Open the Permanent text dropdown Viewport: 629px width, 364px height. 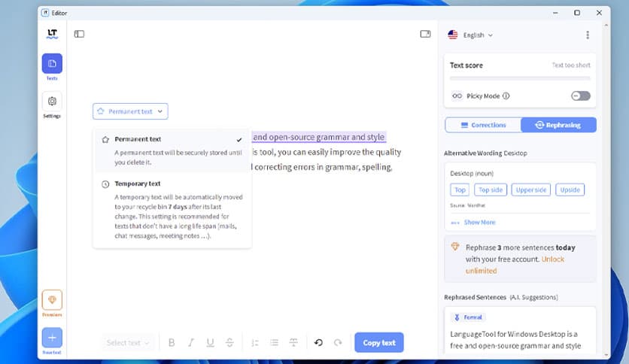click(x=130, y=111)
